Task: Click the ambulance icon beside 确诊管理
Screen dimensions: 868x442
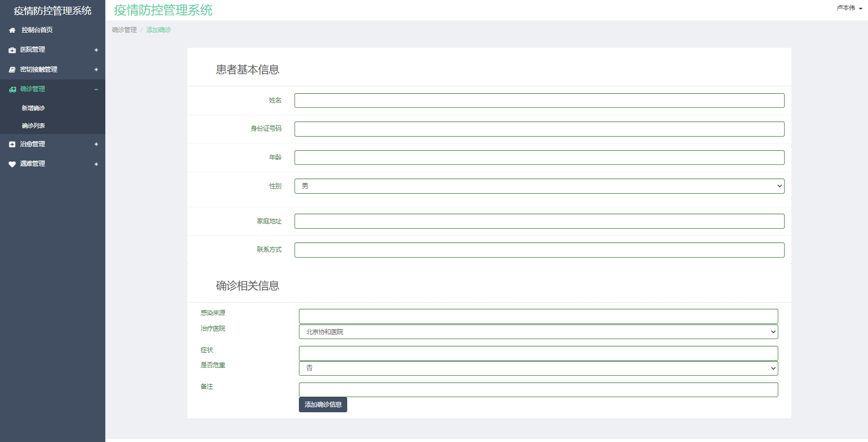Action: [12, 89]
